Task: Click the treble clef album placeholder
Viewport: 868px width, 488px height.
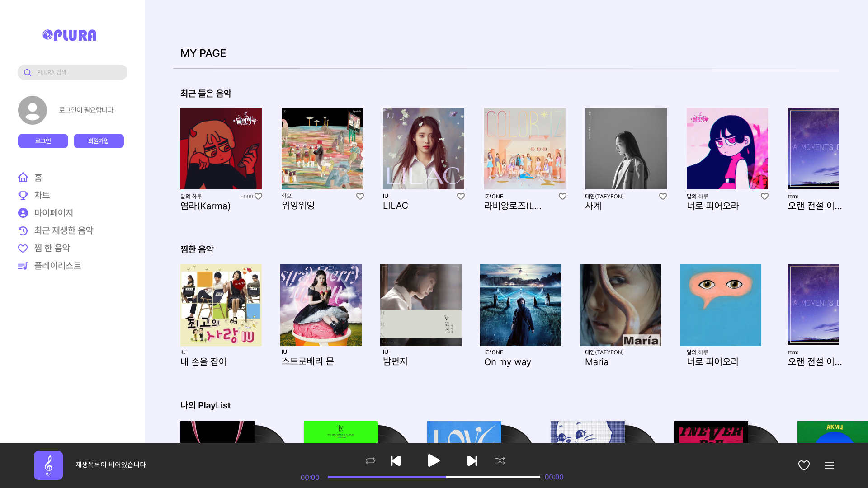Action: [x=48, y=465]
